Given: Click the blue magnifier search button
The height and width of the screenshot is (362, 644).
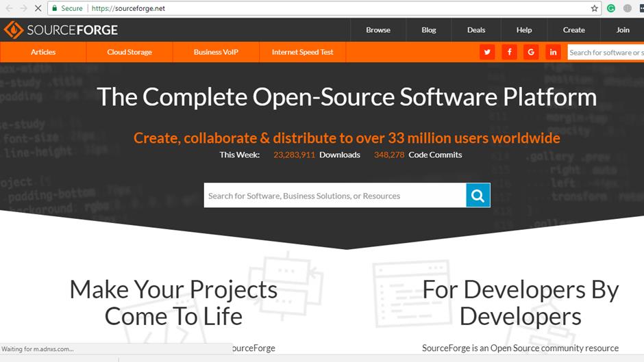Looking at the screenshot, I should 478,195.
